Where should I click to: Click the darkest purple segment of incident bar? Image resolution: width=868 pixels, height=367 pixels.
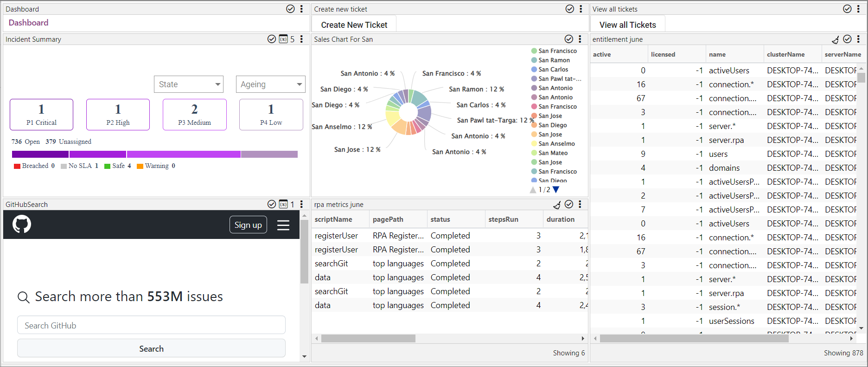(40, 154)
